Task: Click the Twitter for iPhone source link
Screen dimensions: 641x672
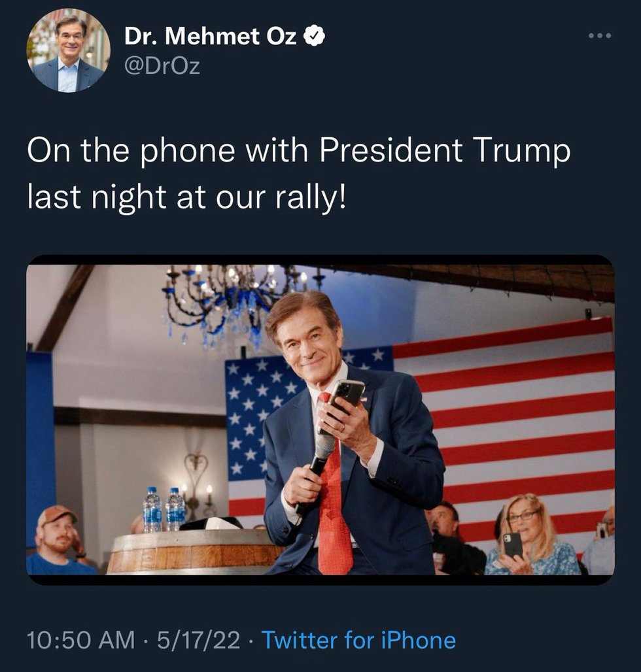Action: [358, 639]
